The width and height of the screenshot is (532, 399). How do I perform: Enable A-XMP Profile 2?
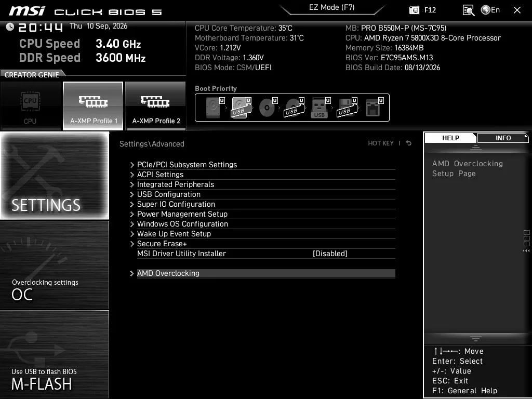(156, 106)
